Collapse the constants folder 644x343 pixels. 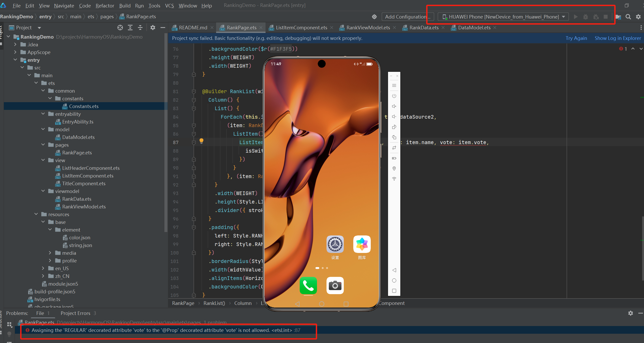(x=50, y=99)
